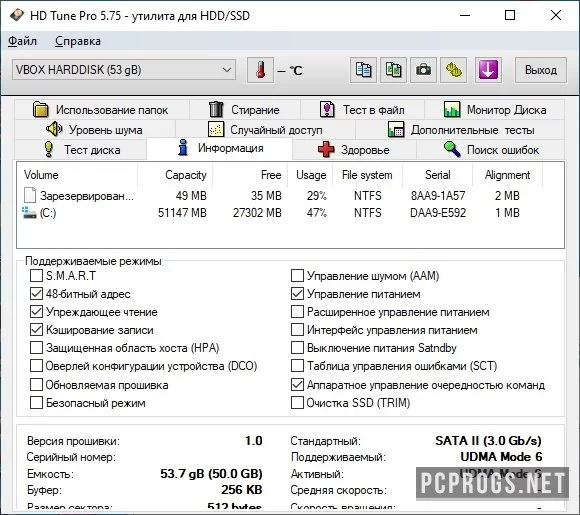Click the 51147 MB capacity value
Image resolution: width=580 pixels, height=515 pixels.
182,213
